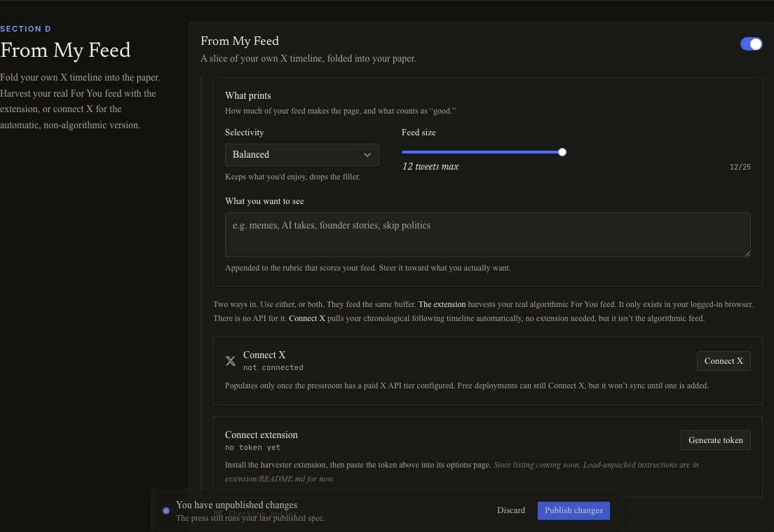Click the 'Connect extension' heading

[x=261, y=435]
